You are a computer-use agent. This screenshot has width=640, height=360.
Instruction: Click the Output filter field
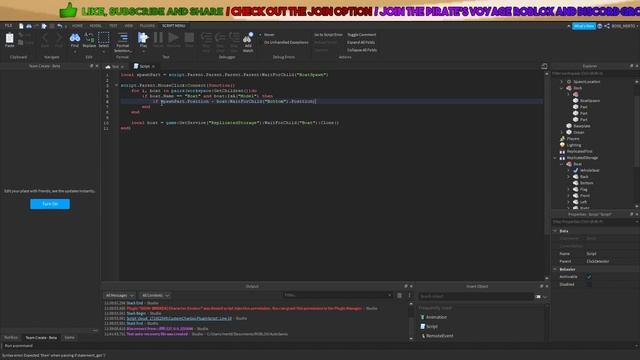(338, 295)
